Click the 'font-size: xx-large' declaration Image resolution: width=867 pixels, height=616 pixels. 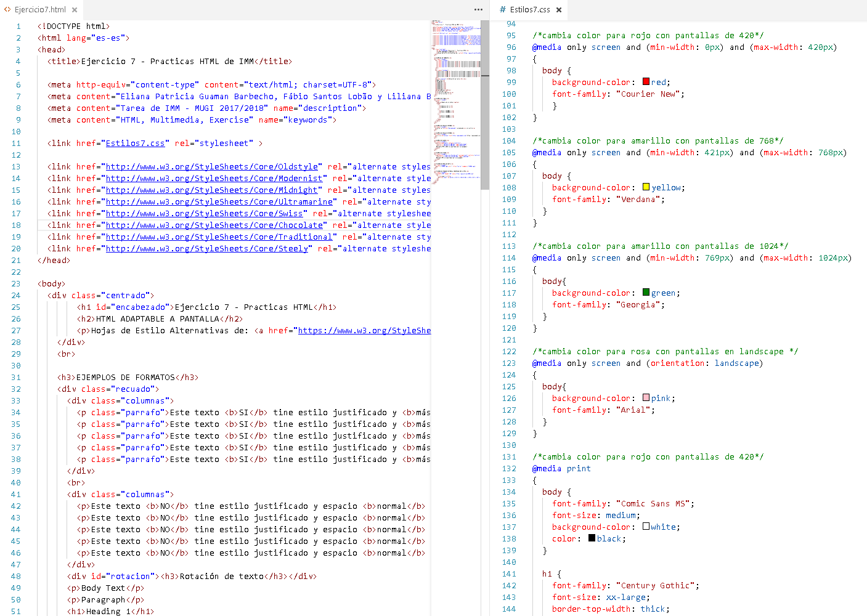point(601,598)
